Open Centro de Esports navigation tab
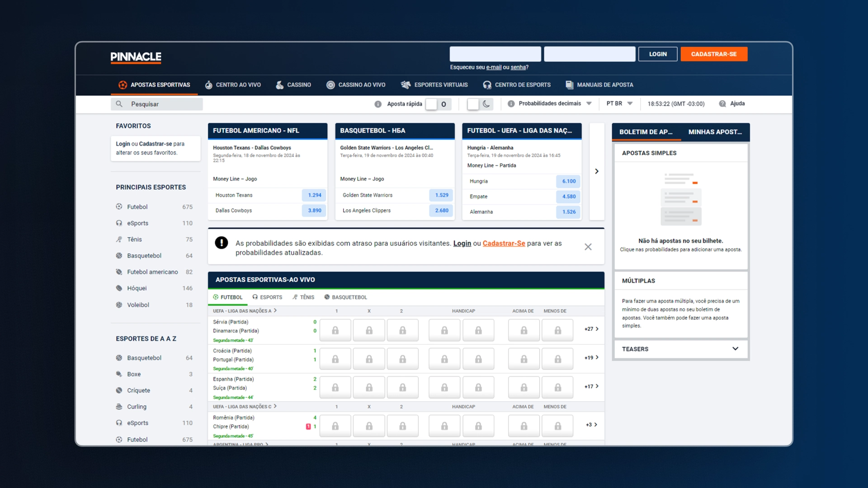The image size is (868, 488). pos(517,85)
